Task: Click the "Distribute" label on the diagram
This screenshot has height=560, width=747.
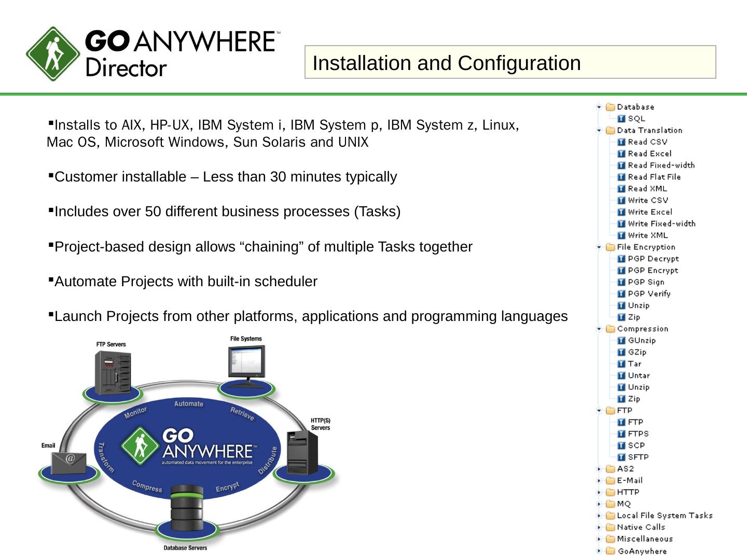Action: [268, 460]
